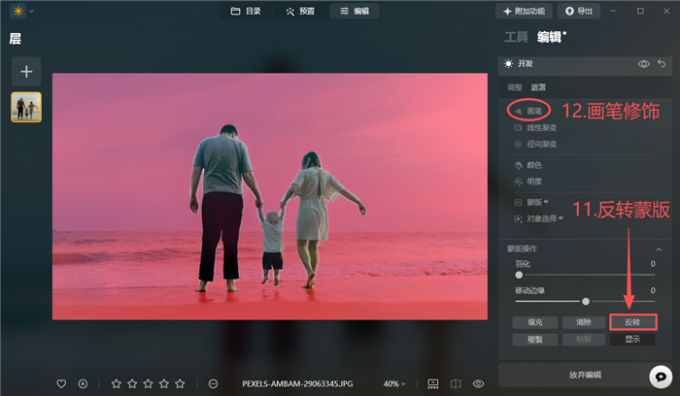
Task: Mark photo as favorite with heart
Action: coord(61,384)
